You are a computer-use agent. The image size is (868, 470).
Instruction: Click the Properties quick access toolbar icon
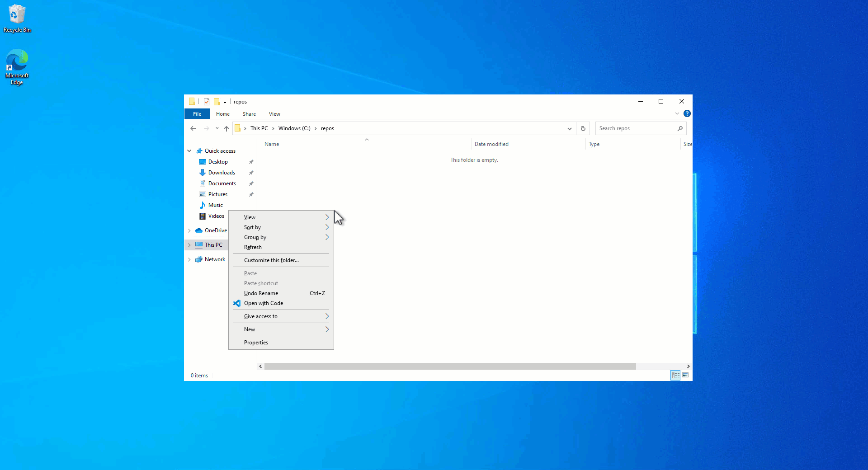(x=207, y=102)
